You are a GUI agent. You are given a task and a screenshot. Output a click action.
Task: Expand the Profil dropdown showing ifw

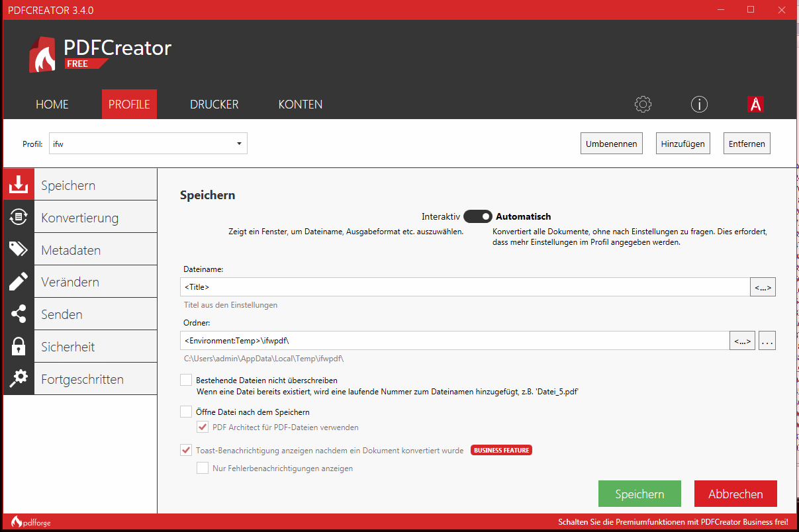(x=148, y=144)
